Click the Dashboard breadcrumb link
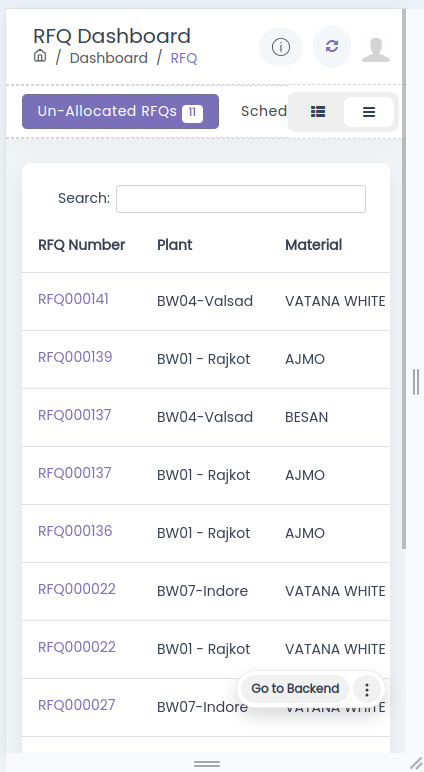424x772 pixels. point(109,58)
